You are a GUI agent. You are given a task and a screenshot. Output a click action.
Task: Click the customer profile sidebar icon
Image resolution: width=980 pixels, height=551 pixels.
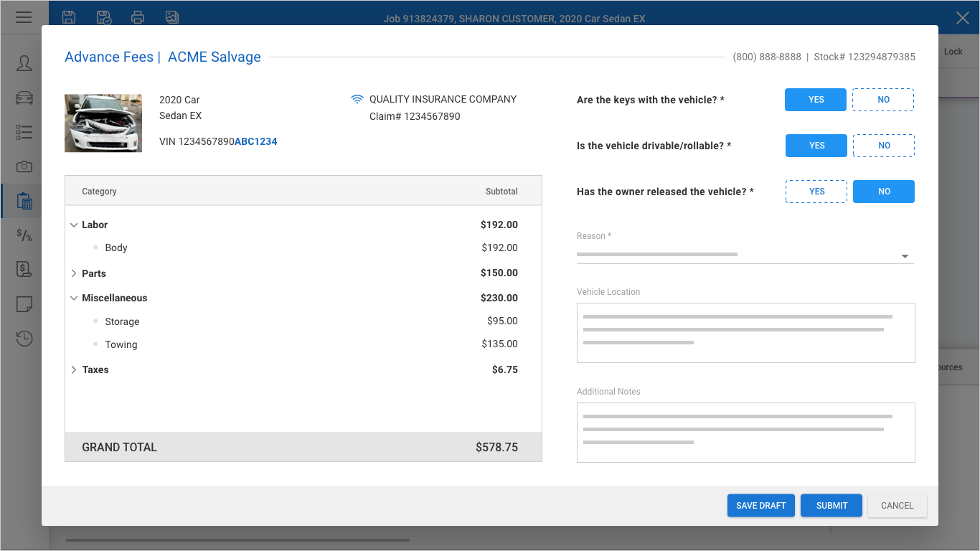click(24, 63)
